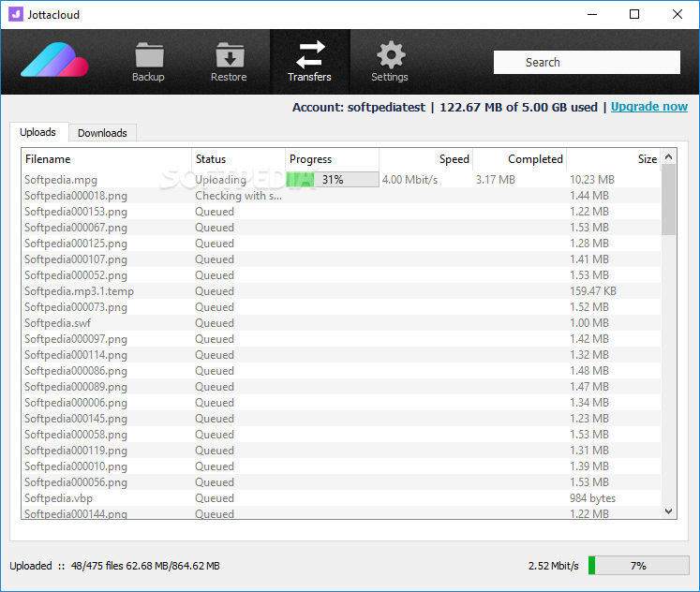Click the account softpediatest usage text

pos(444,107)
